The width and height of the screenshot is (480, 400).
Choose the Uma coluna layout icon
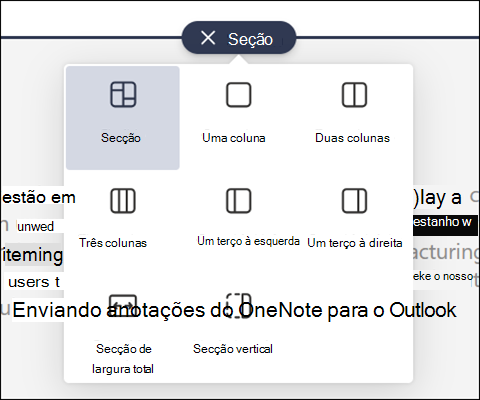coord(239,95)
